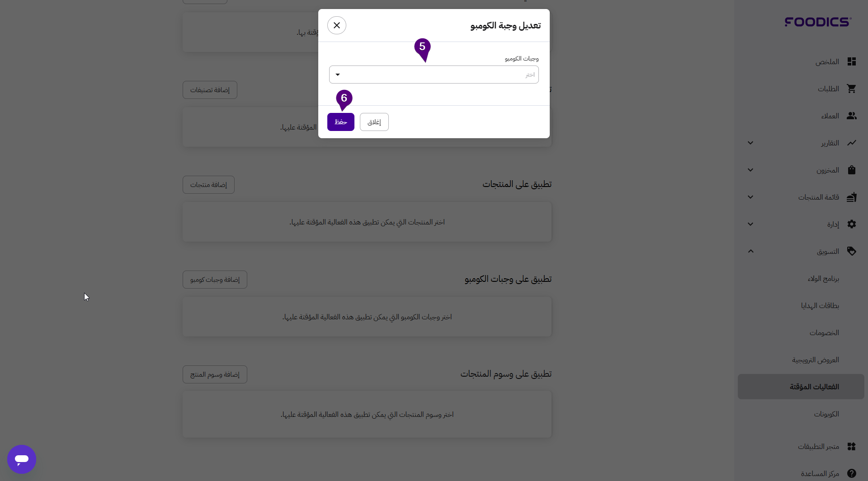The width and height of the screenshot is (868, 481).
Task: Close the combo edit dialog with X
Action: coord(337,25)
